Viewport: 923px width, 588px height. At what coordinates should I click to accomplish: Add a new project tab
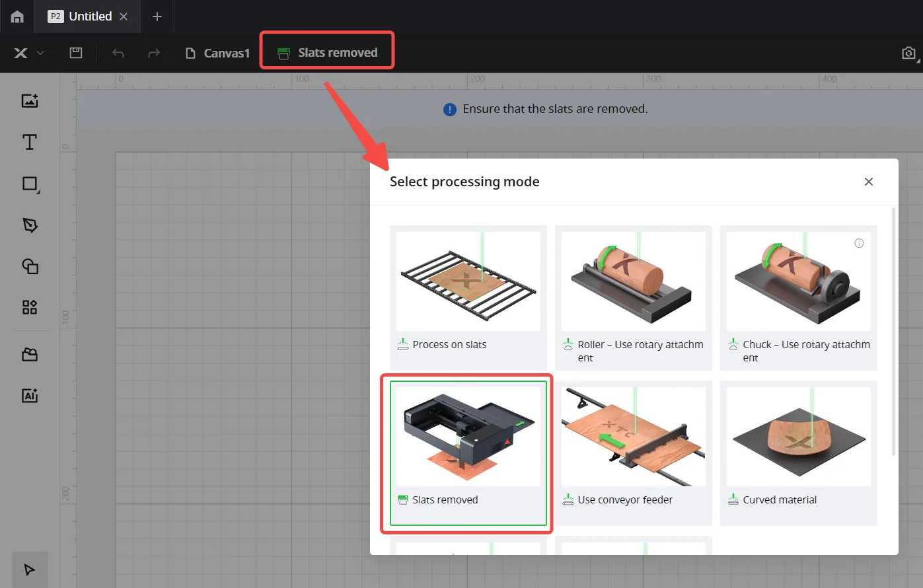tap(157, 17)
